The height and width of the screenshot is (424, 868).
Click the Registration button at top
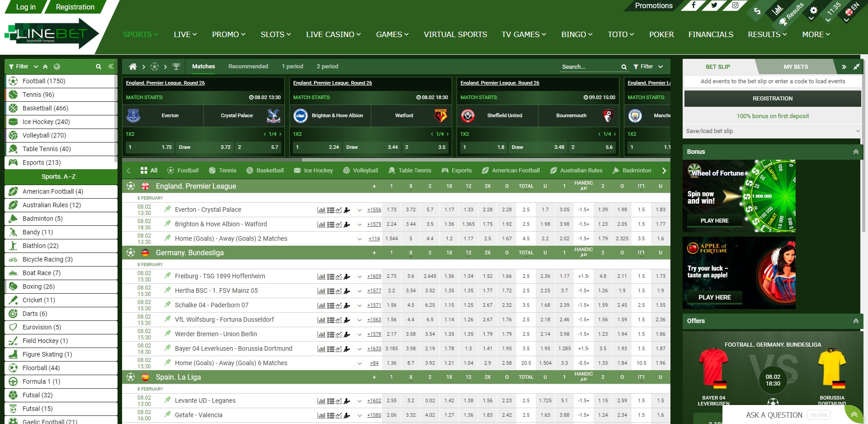click(x=75, y=7)
